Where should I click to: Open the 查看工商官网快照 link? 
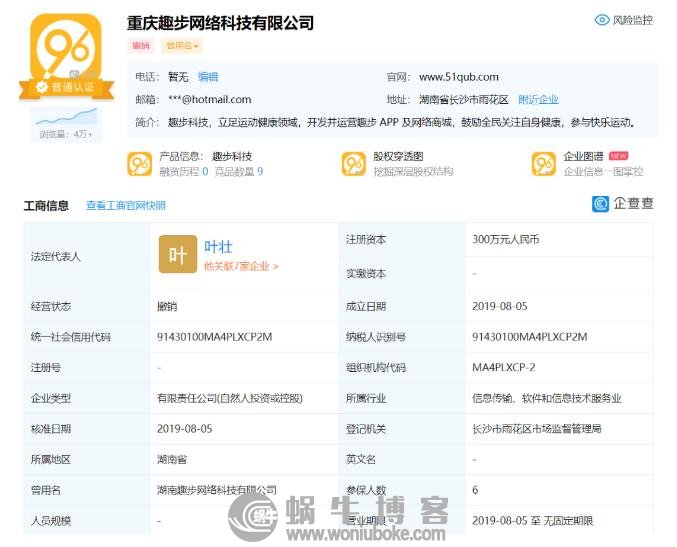126,206
